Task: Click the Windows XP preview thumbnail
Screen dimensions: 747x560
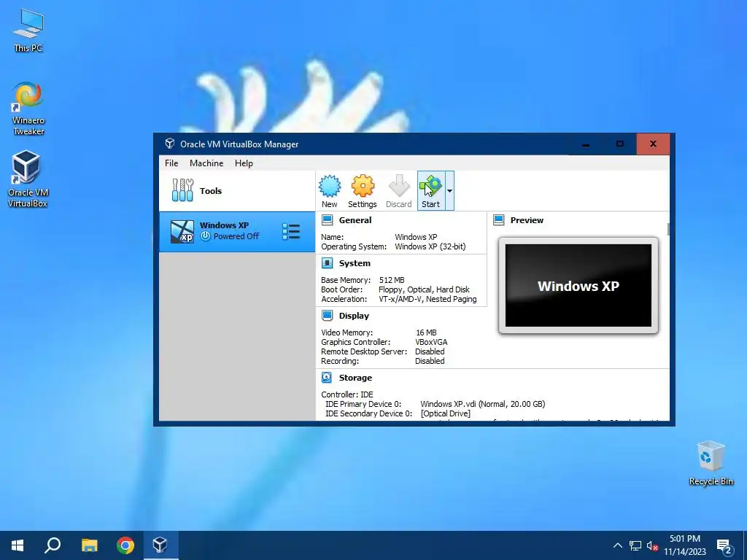Action: pyautogui.click(x=578, y=286)
